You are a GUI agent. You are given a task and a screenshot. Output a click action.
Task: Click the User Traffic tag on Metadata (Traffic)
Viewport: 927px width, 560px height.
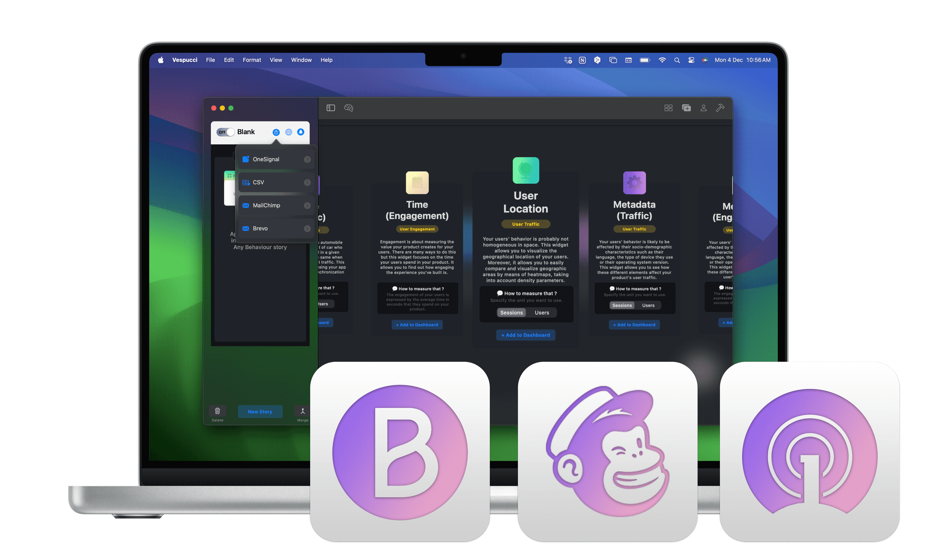pyautogui.click(x=634, y=229)
